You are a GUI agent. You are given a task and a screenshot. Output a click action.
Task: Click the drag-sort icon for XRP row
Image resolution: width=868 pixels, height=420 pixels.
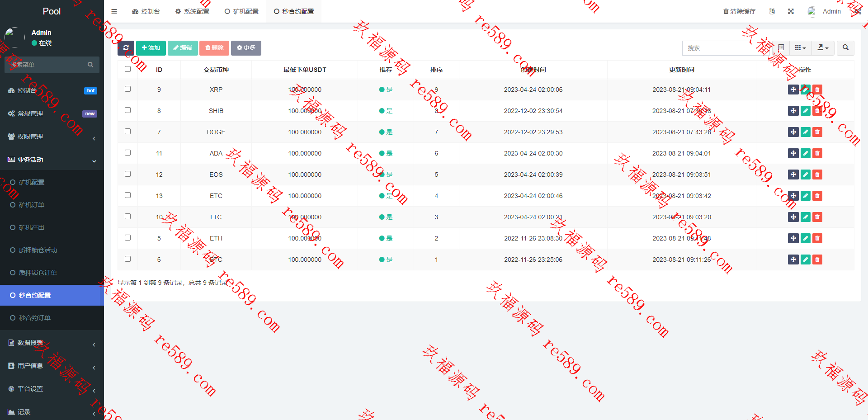click(793, 90)
